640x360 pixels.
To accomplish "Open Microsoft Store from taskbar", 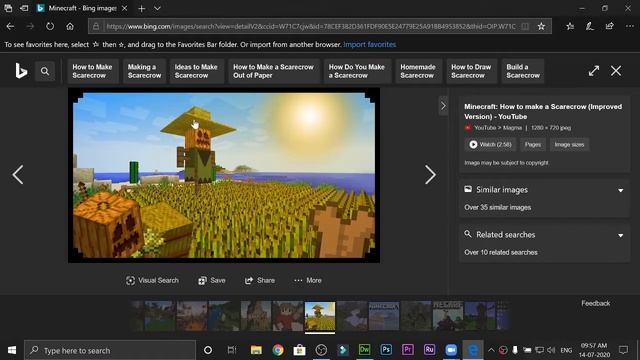I will point(300,350).
